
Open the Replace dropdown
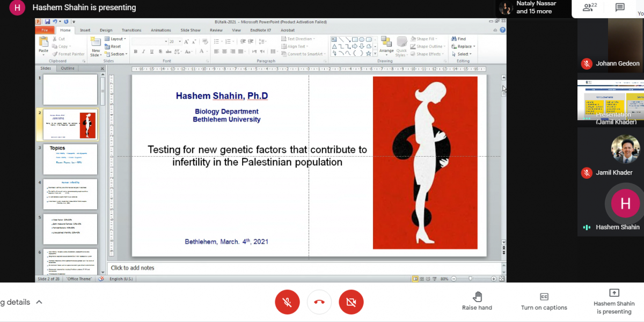[464, 47]
